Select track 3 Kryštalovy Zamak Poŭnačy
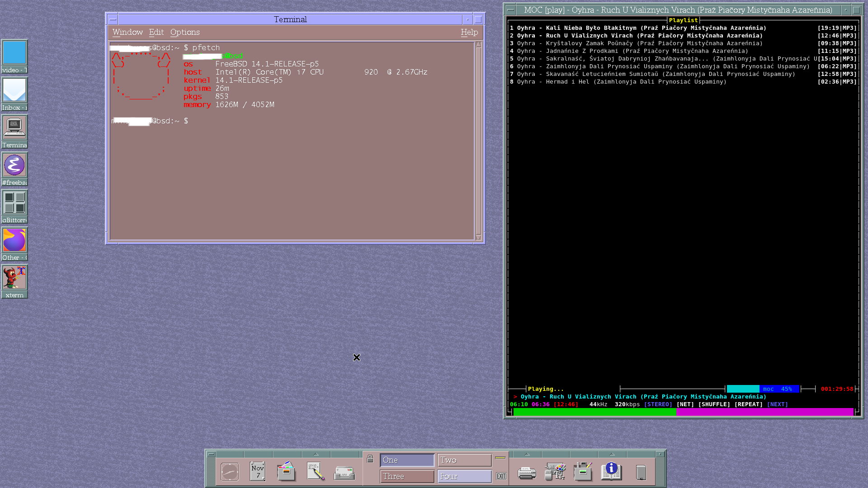This screenshot has height=488, width=868. pos(683,43)
